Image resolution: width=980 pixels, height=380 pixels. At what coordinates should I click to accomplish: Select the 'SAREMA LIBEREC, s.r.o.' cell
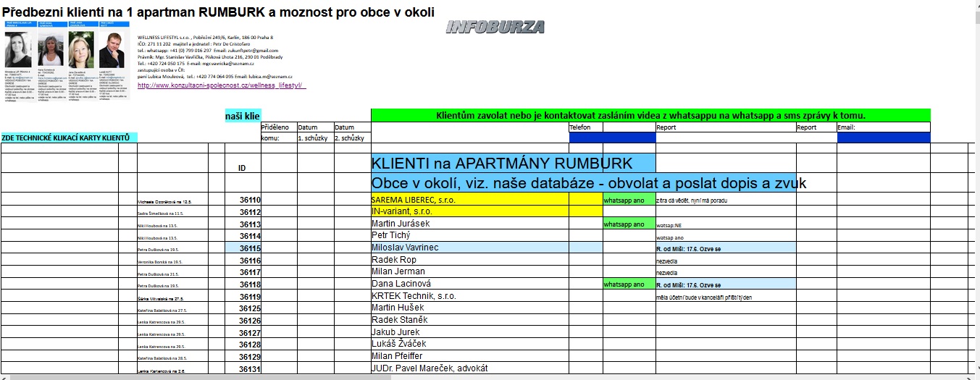tap(470, 199)
